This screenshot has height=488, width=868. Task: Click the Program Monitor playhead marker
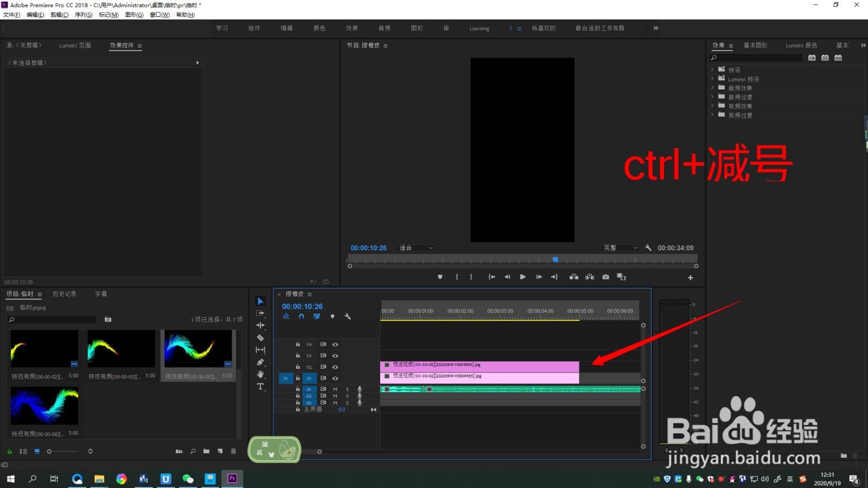[555, 260]
